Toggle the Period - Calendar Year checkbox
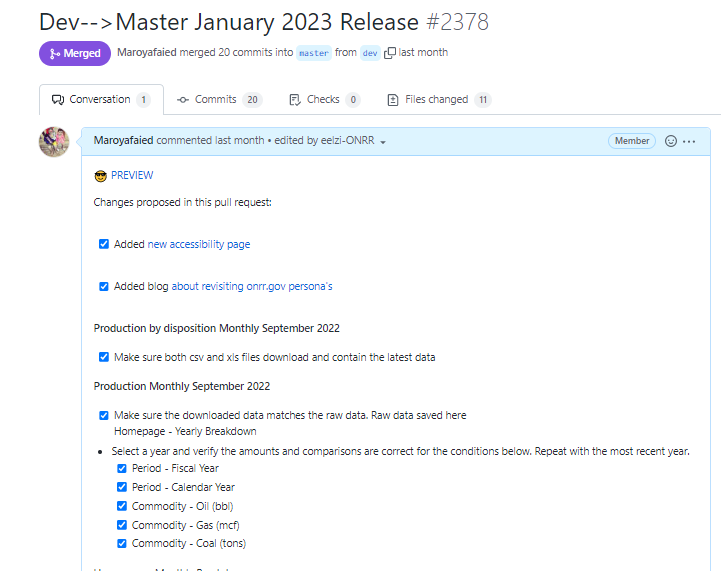Screen dimensions: 721x571 (x=122, y=487)
